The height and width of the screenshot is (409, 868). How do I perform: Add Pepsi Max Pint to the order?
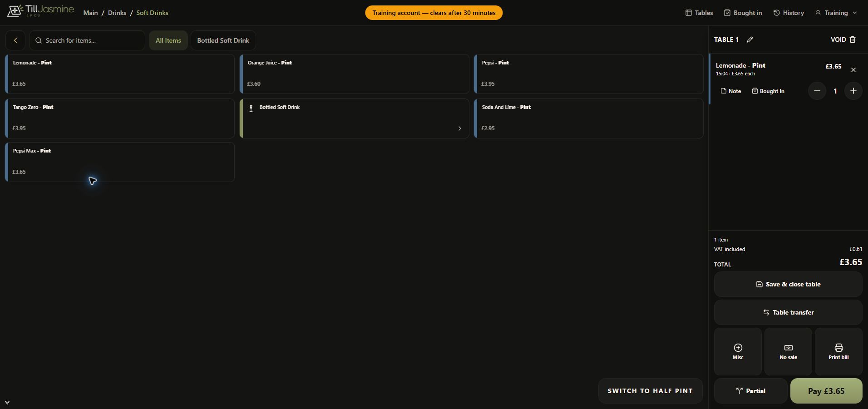click(120, 162)
